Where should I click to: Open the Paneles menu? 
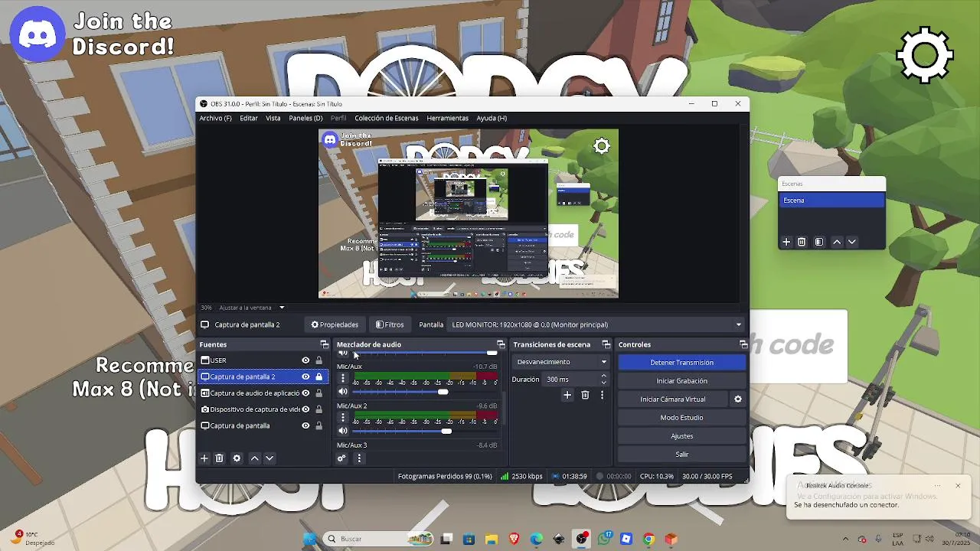tap(305, 119)
